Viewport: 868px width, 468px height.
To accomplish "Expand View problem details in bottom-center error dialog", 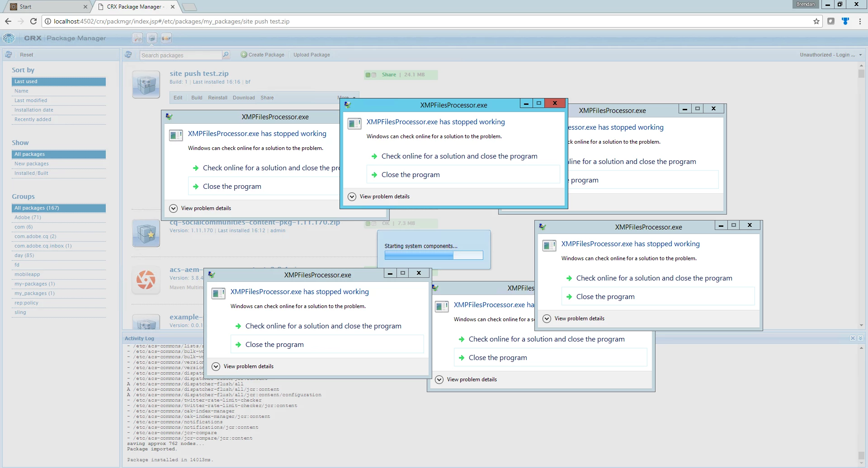I will point(466,379).
